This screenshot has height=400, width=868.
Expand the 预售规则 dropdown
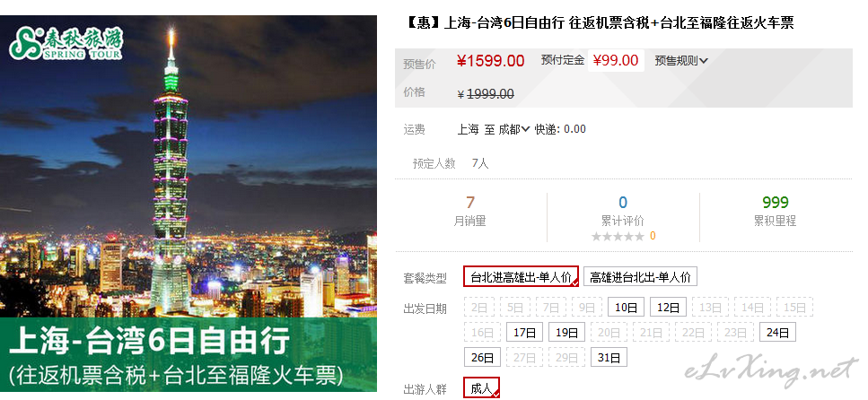click(681, 61)
